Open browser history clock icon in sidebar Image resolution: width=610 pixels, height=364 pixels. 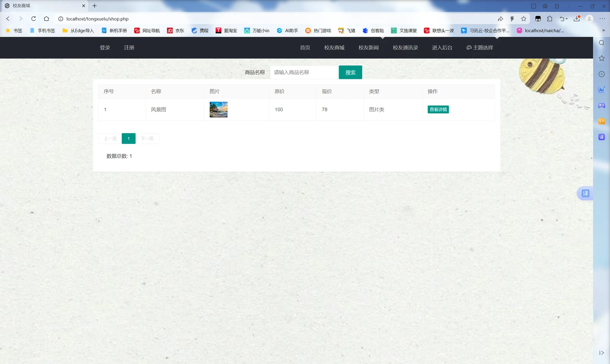click(x=601, y=74)
